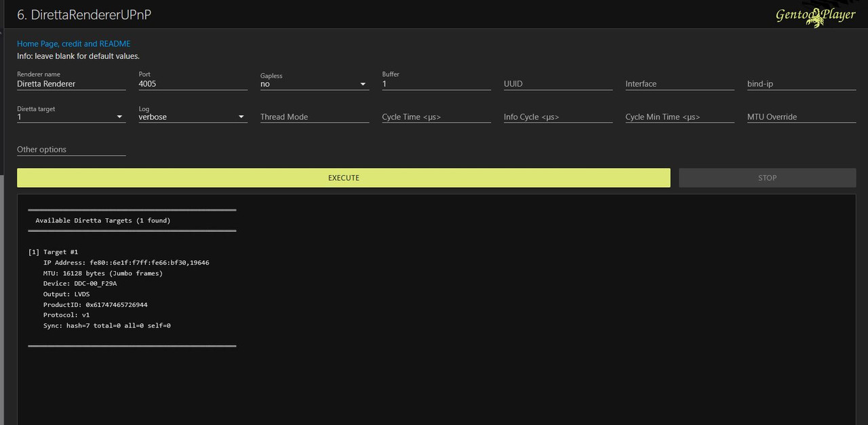Click the GentooPlayer logo
This screenshot has width=868, height=425.
pyautogui.click(x=815, y=16)
